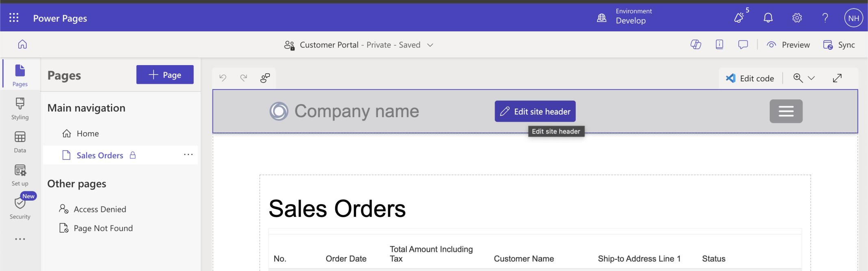Open the app launcher waffle icon
This screenshot has width=868, height=271.
pyautogui.click(x=14, y=18)
